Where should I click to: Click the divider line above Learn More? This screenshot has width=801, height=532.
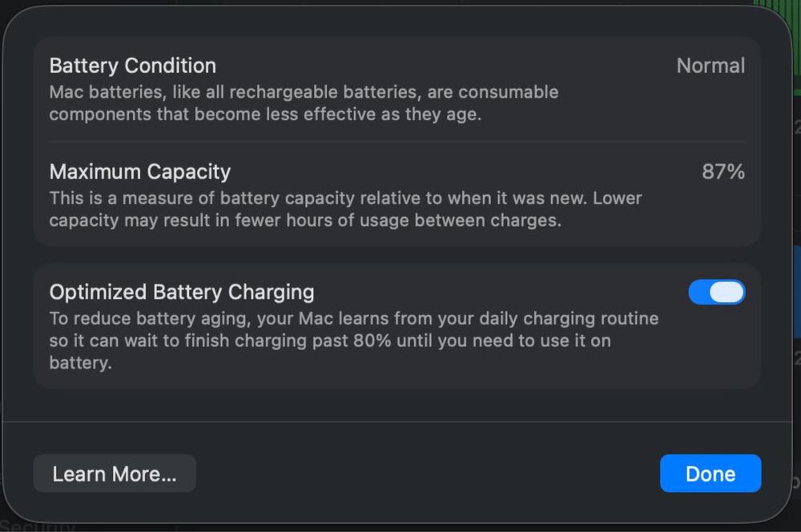pyautogui.click(x=396, y=421)
